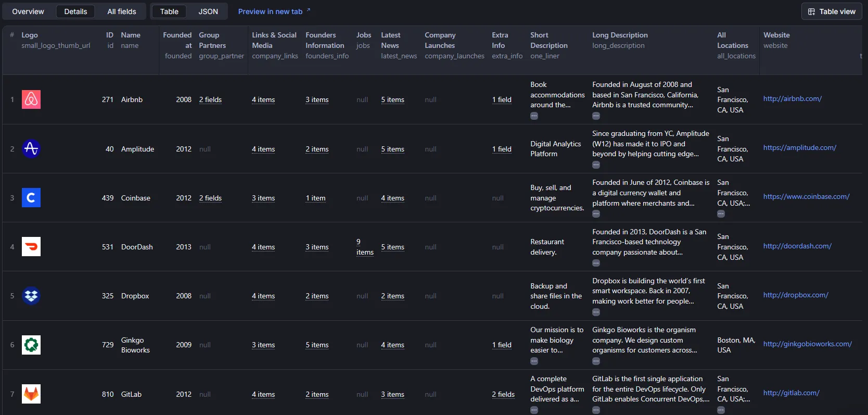868x415 pixels.
Task: Open the airbnb.com website link
Action: [792, 99]
